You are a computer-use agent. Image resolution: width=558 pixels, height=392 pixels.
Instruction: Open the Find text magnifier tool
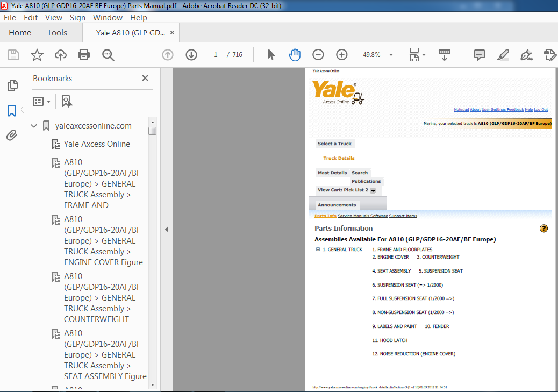(108, 55)
